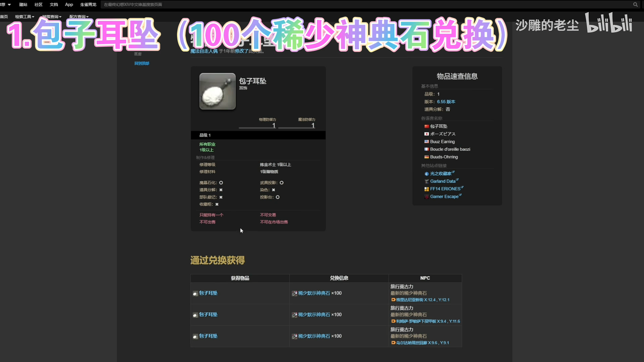Open the 光之收藏家 external link
The image size is (644, 362).
coord(440,174)
